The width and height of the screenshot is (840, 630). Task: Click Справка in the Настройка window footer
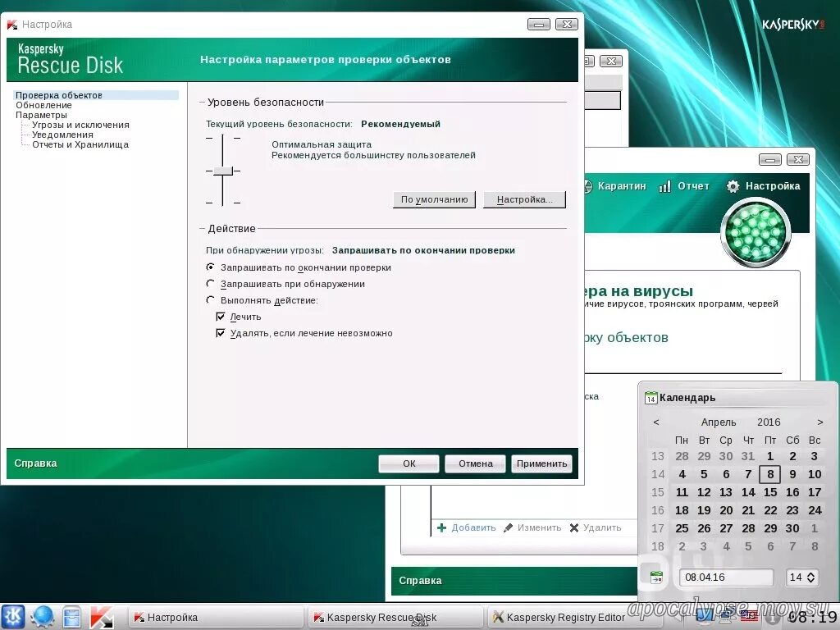tap(35, 463)
